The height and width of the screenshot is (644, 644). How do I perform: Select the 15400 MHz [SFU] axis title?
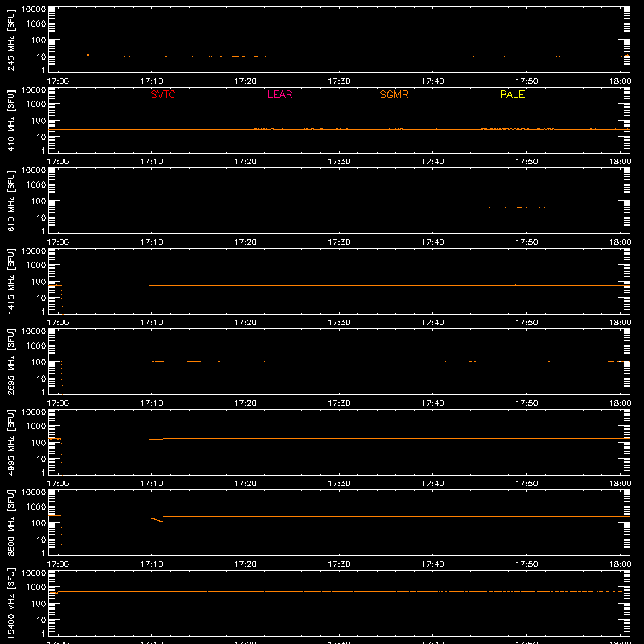(x=10, y=604)
